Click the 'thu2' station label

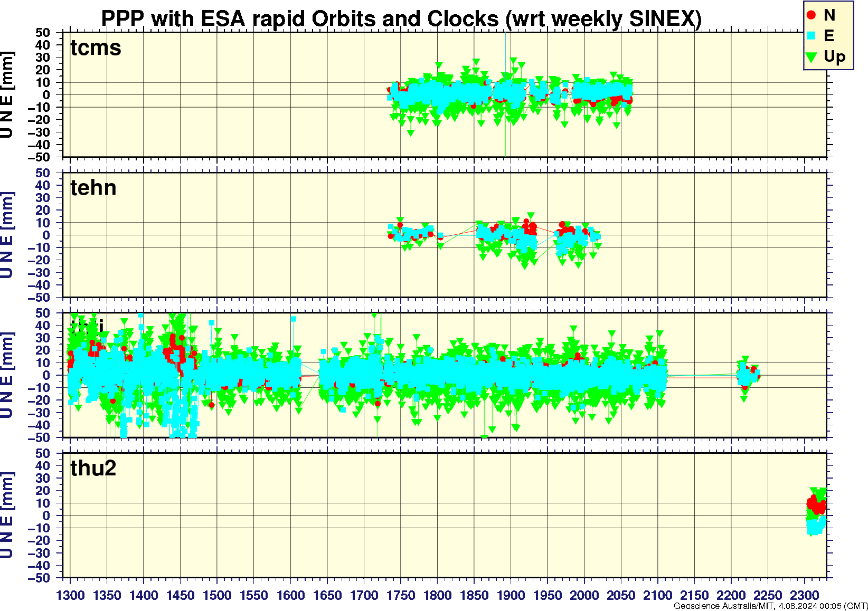93,468
